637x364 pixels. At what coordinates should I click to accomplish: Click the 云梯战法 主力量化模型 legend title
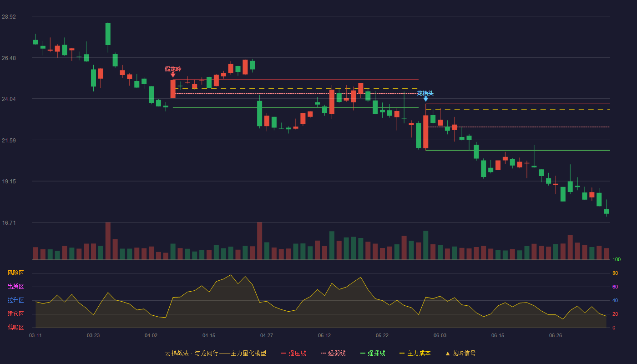pos(216,353)
